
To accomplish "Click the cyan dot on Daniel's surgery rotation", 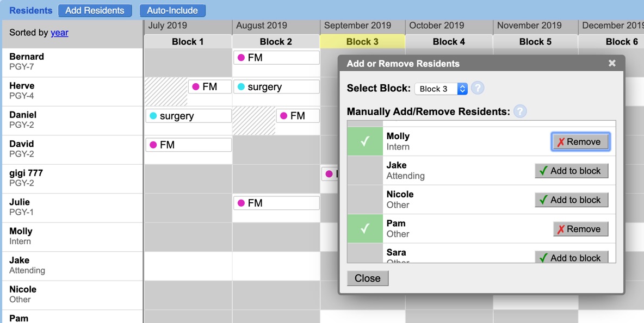I will click(x=154, y=115).
